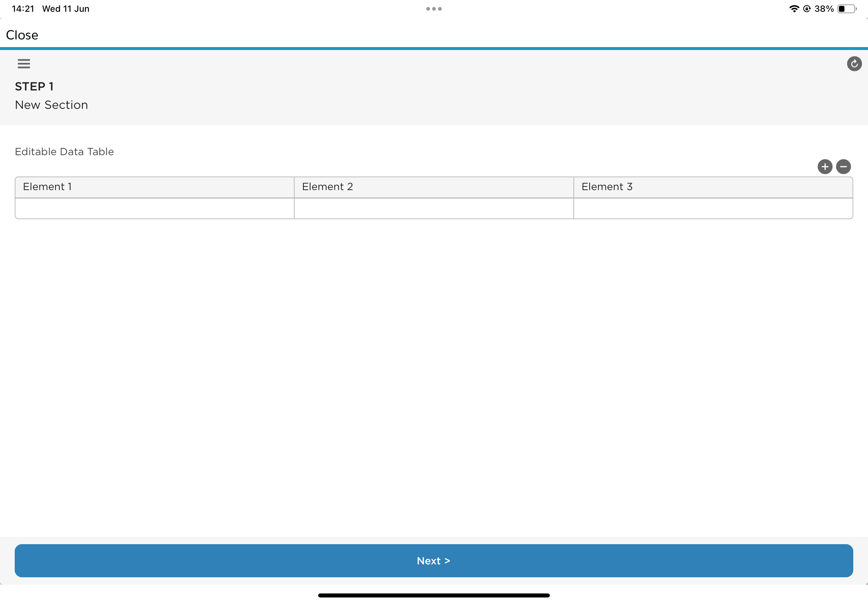The image size is (868, 603).
Task: Click the empty cell under Element 3
Action: pos(713,208)
